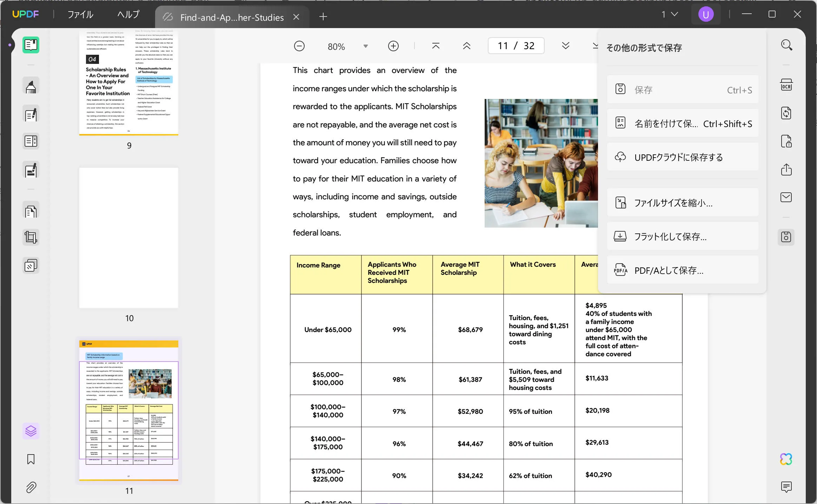Open the Crop pages tool
The height and width of the screenshot is (504, 817).
coord(31,238)
